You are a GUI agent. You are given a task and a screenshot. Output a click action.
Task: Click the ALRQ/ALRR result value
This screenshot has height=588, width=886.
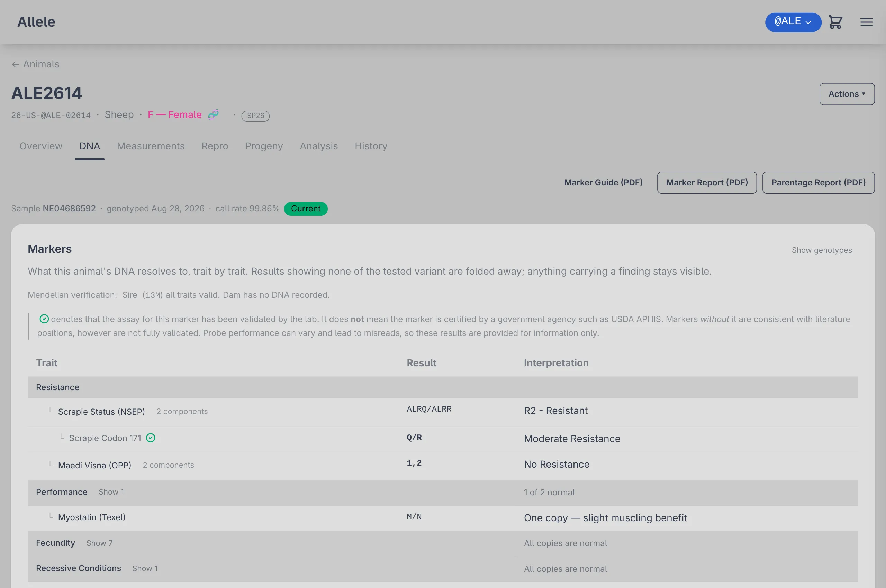(x=429, y=409)
